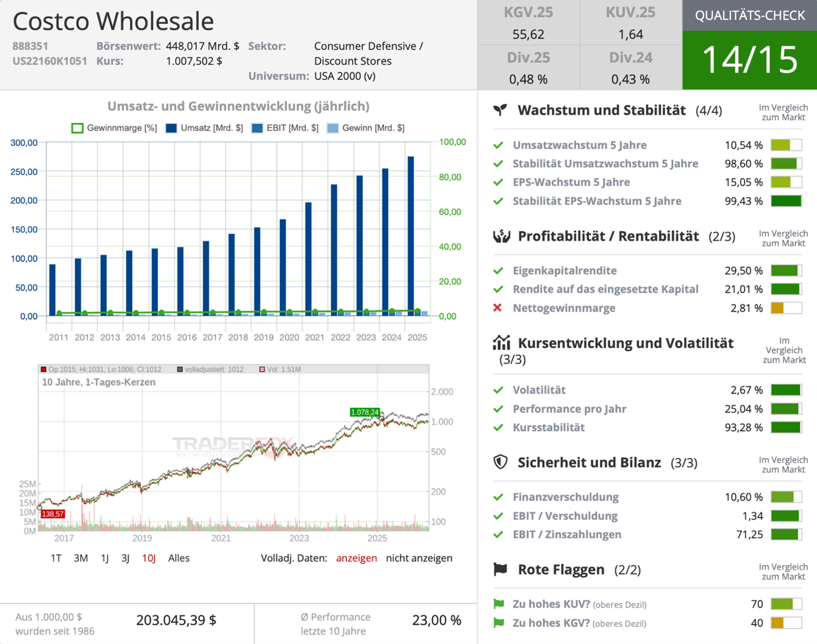Click the checkmark next to Kursstabilität
The width and height of the screenshot is (817, 644).
click(x=499, y=427)
